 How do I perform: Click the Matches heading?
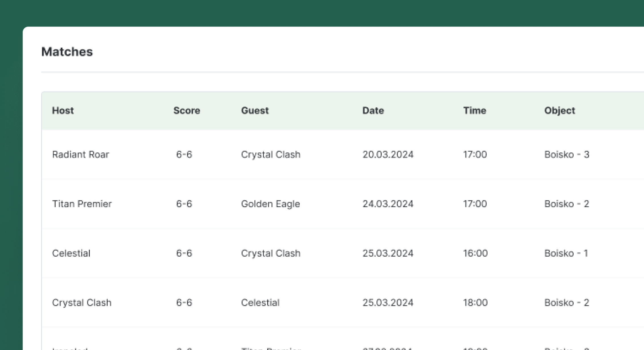click(67, 52)
